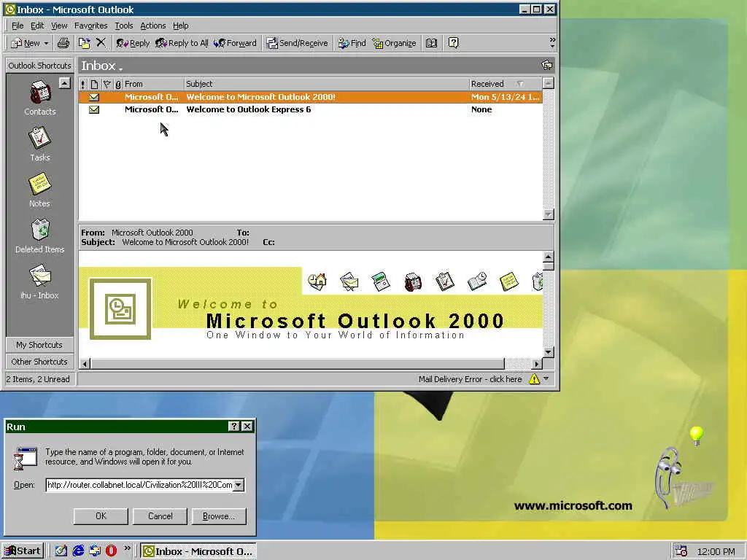Sort messages by the Received column
The height and width of the screenshot is (560, 747).
(x=505, y=84)
